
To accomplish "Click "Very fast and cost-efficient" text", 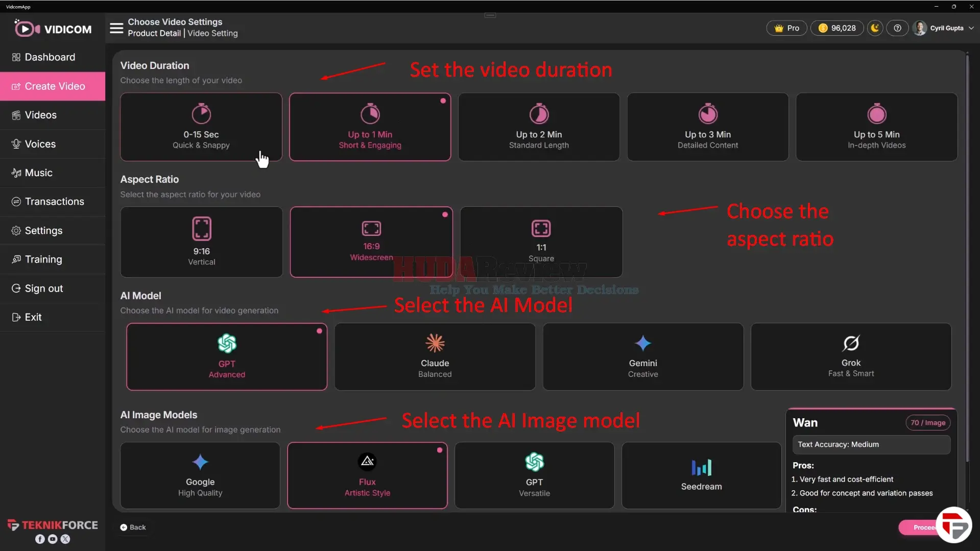I will (x=846, y=480).
